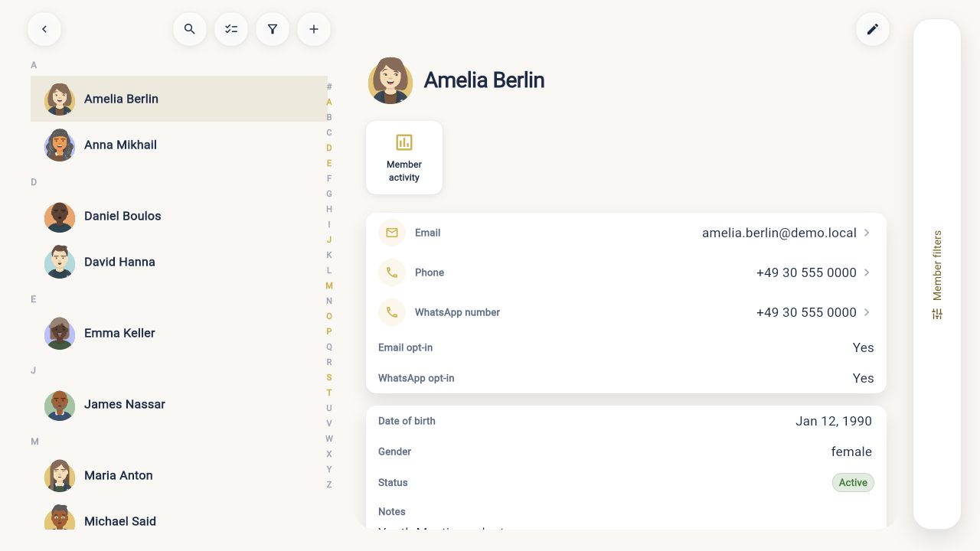Click the back arrow button
This screenshot has height=551, width=980.
(44, 29)
